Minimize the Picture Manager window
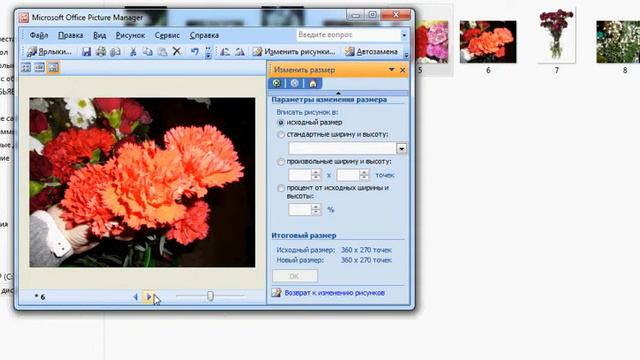Screen dimensions: 640x360 click(356, 15)
